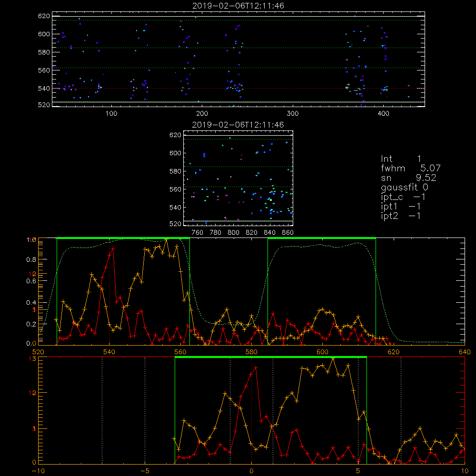Click the -10 label on the bottom plot x-axis
Viewport: 476px width, 476px height.
(38, 471)
